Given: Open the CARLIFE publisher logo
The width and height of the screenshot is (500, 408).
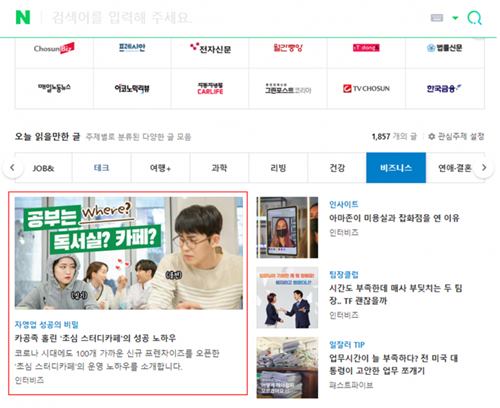Looking at the screenshot, I should click(210, 89).
